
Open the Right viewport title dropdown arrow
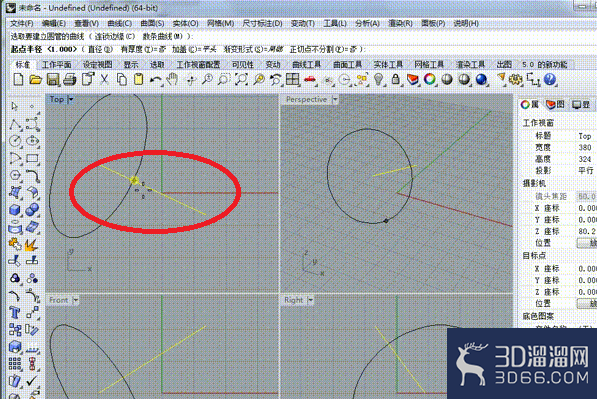[310, 300]
